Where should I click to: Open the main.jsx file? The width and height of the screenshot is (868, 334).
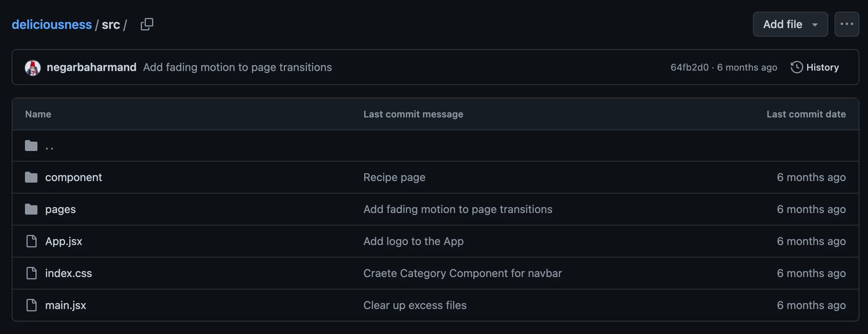tap(66, 305)
